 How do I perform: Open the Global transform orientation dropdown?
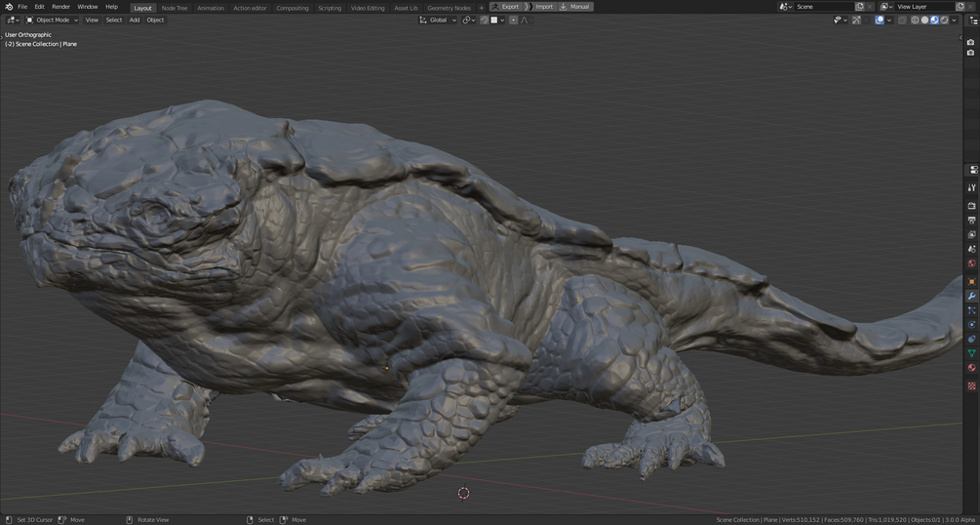click(438, 20)
